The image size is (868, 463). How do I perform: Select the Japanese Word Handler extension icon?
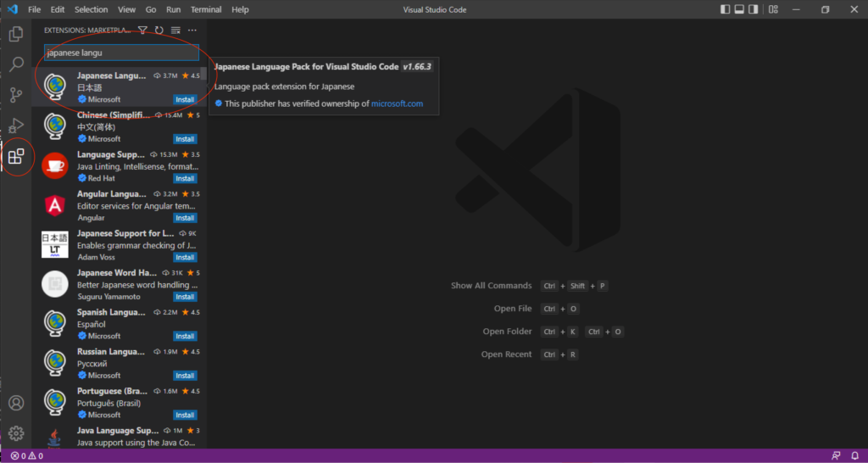click(55, 284)
